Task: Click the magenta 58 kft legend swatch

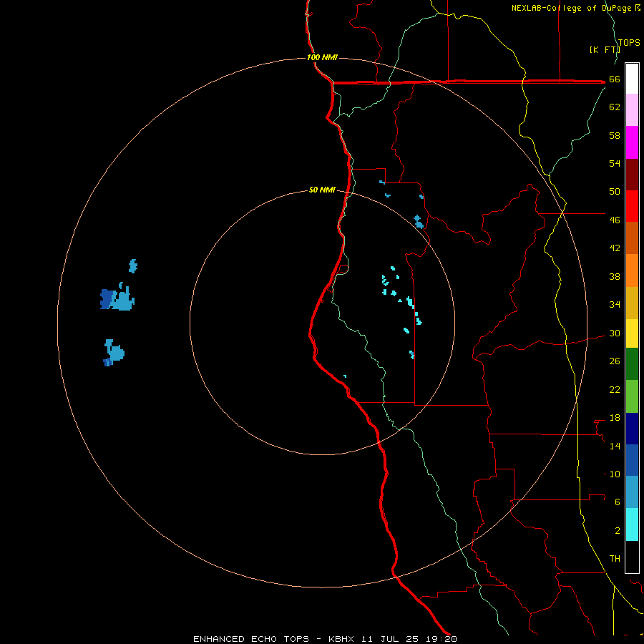Action: [632, 142]
